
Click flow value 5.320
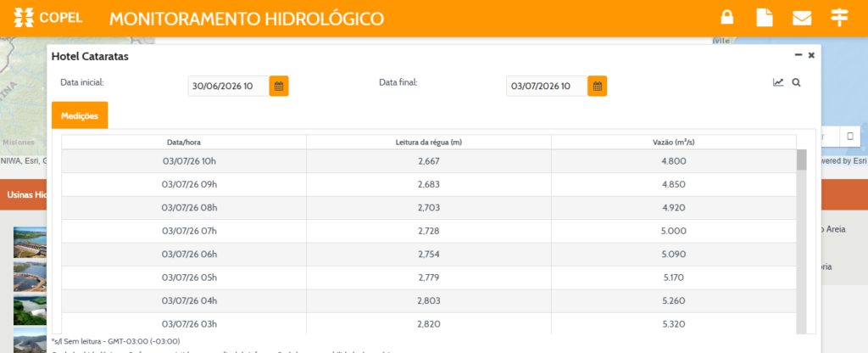click(674, 323)
